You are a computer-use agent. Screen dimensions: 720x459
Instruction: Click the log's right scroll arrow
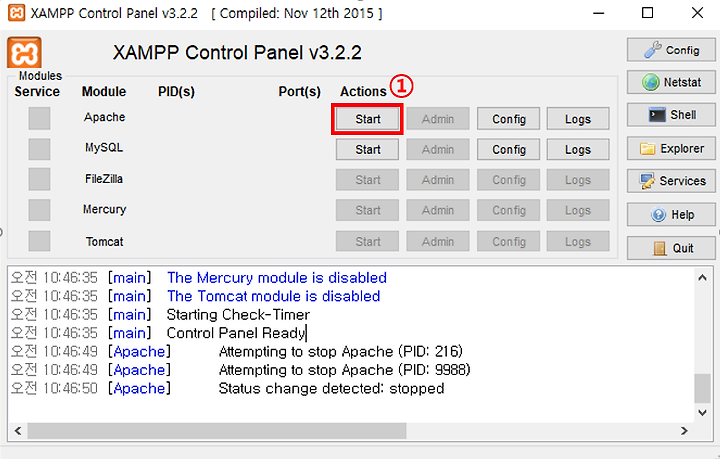click(x=684, y=431)
